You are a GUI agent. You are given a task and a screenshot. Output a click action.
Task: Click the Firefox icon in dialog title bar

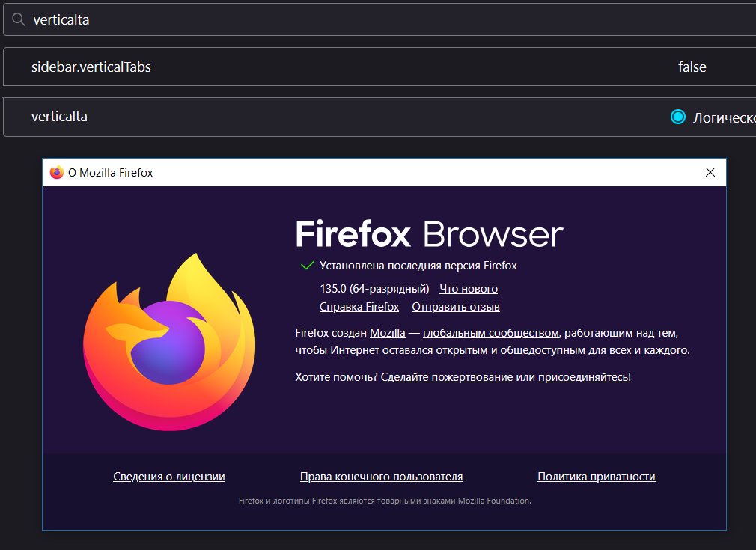tap(57, 173)
